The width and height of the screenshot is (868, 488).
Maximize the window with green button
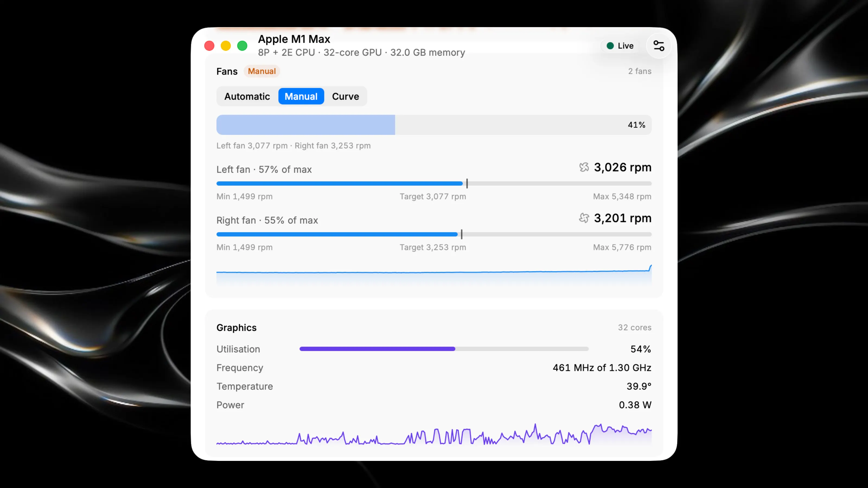(x=242, y=46)
